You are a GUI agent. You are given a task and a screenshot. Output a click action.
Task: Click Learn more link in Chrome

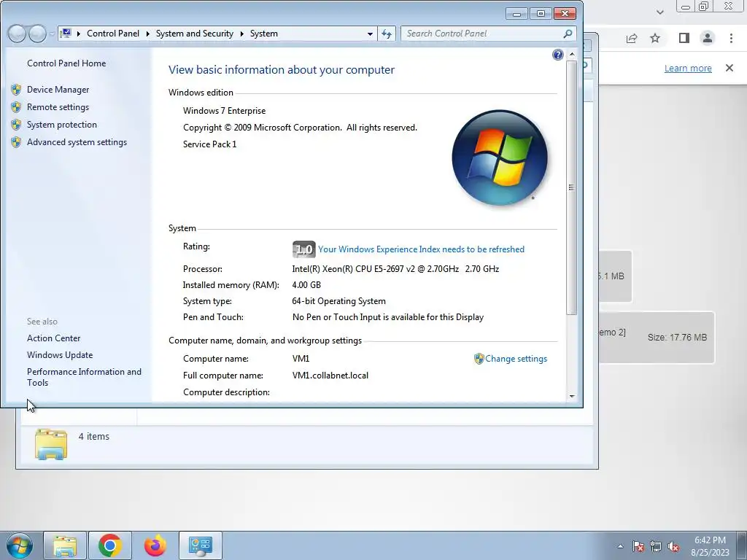(x=688, y=68)
